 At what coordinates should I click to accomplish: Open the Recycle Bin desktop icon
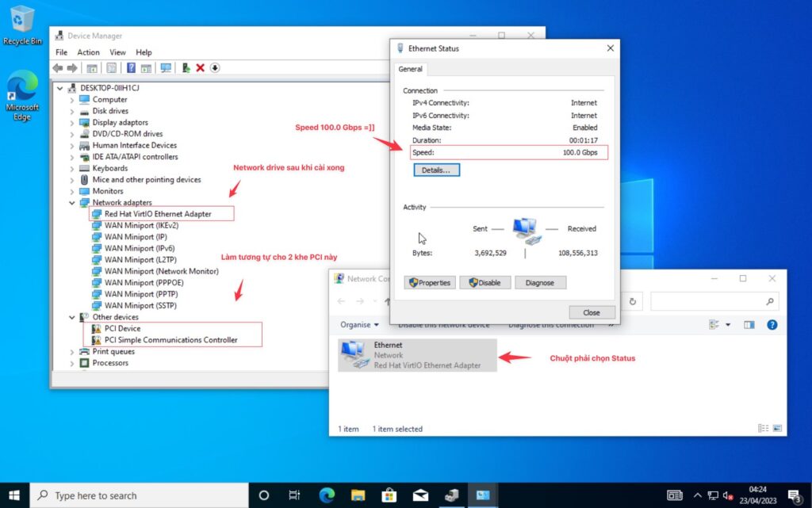pyautogui.click(x=21, y=25)
